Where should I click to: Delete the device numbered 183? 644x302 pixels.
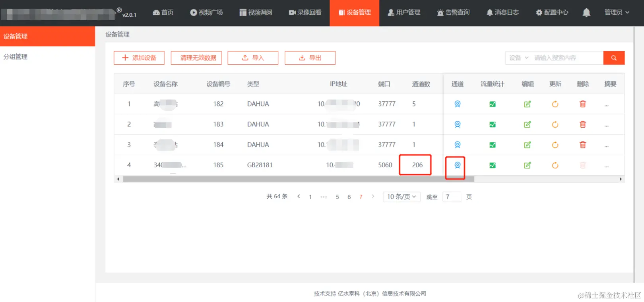point(583,124)
